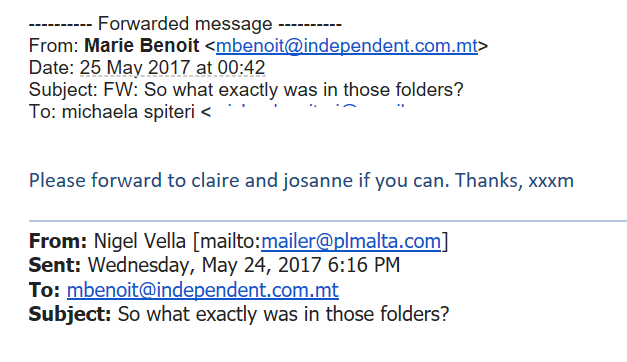Click the 'Forwarded message' header text

[185, 24]
